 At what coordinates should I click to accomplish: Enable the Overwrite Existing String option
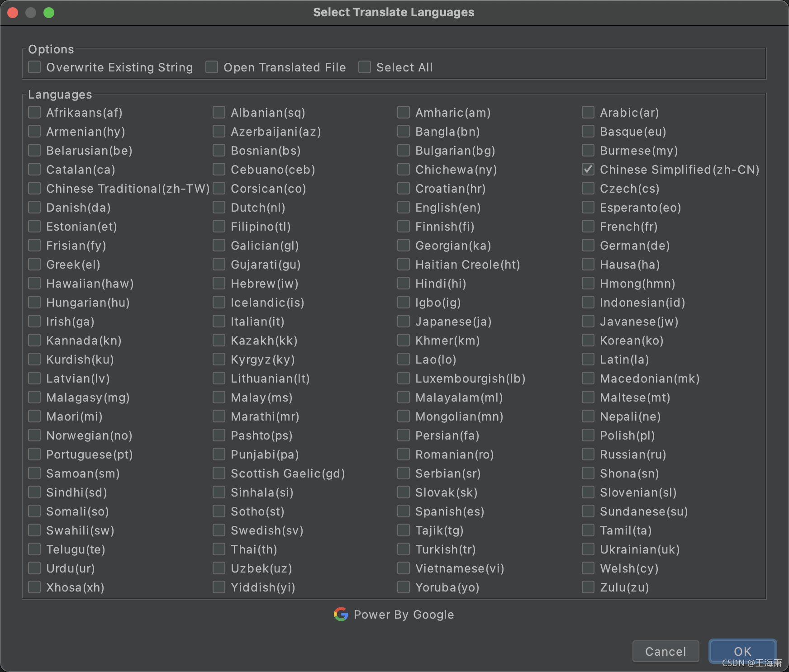click(x=34, y=66)
